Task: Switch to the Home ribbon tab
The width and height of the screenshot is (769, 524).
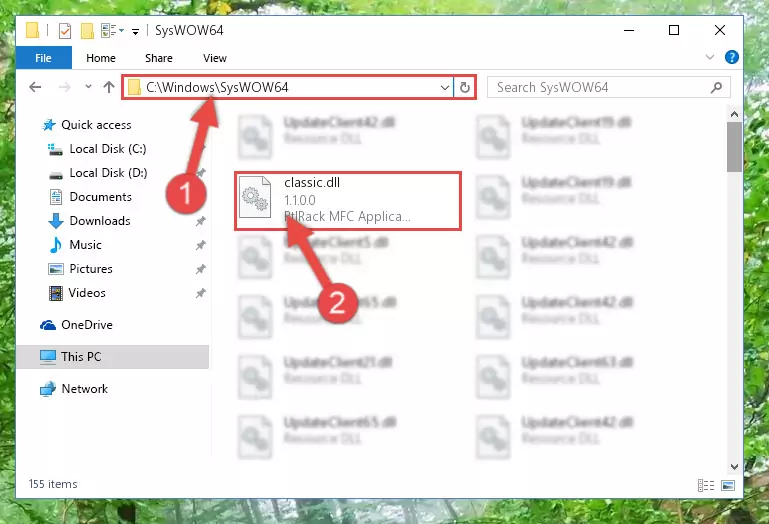Action: (101, 58)
